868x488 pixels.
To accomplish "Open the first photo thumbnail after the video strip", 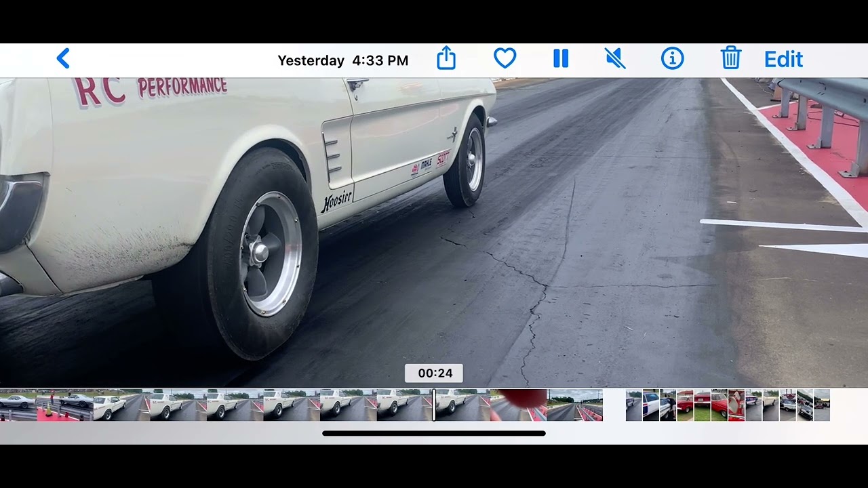I will point(634,405).
